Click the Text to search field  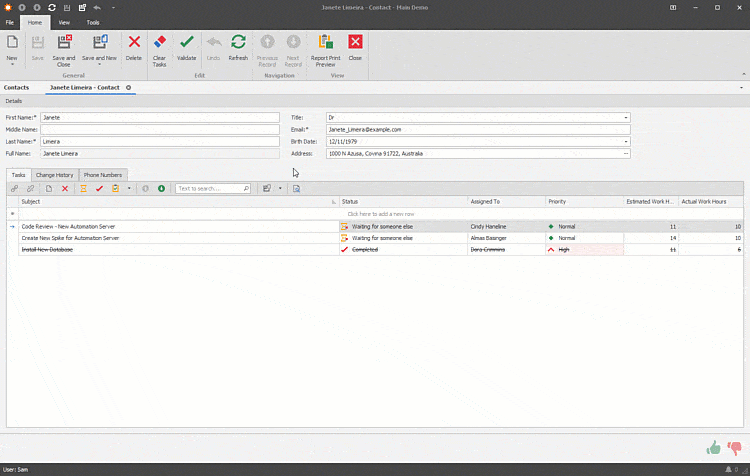[210, 188]
